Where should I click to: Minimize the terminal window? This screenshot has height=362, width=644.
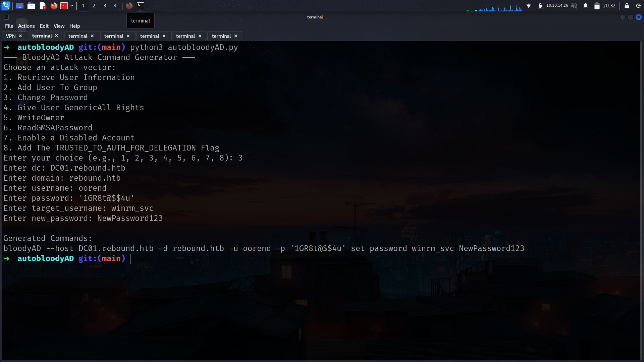coord(623,17)
